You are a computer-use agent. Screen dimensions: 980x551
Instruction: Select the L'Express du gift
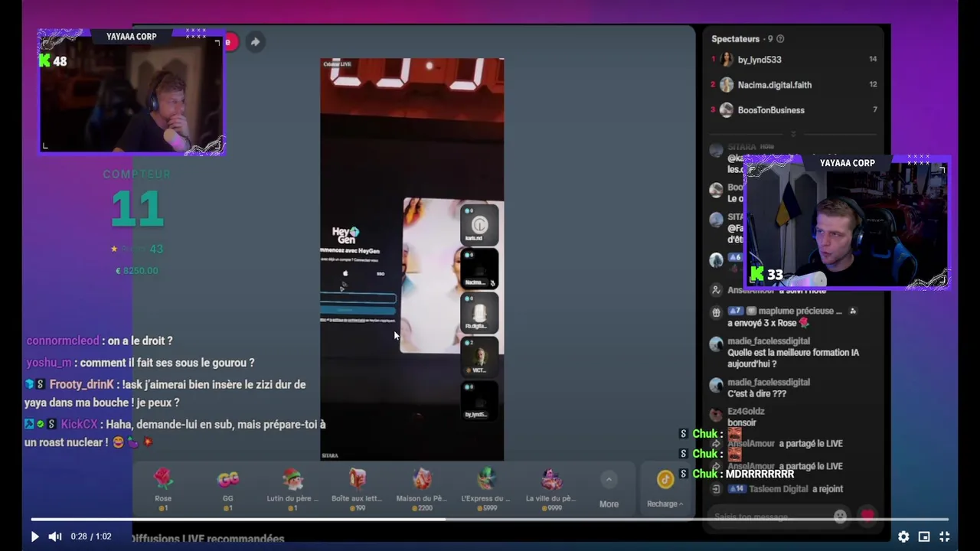coord(486,489)
